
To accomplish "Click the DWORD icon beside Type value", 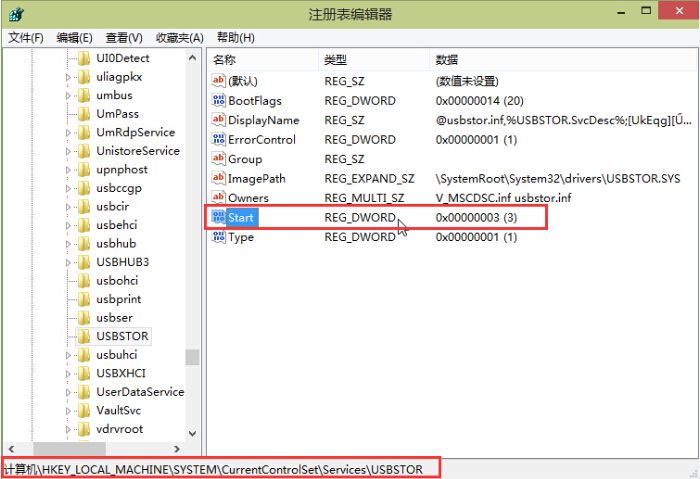I will [x=219, y=237].
